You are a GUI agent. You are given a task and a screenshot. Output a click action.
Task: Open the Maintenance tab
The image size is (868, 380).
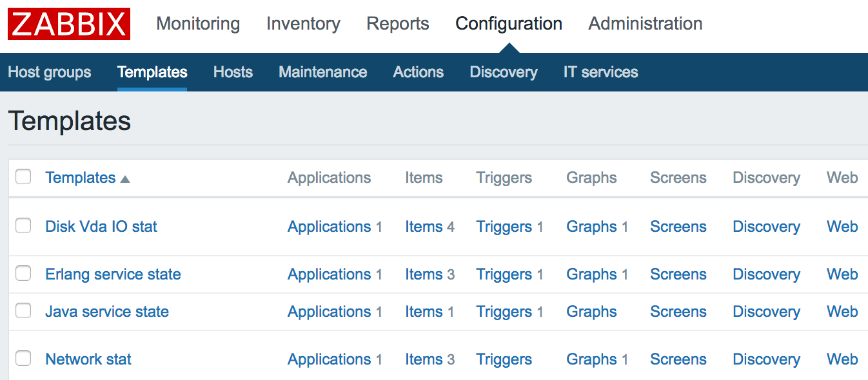[322, 72]
